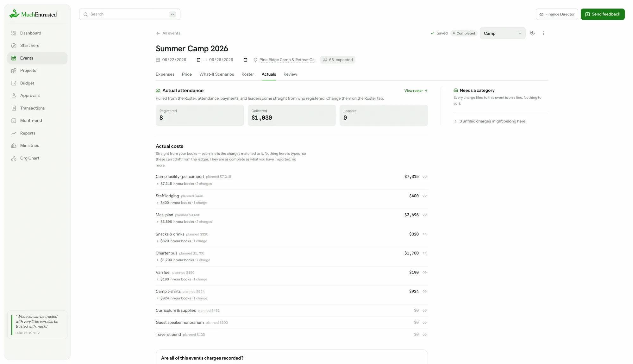Click the Completed status badge
633x364 pixels.
coord(464,33)
